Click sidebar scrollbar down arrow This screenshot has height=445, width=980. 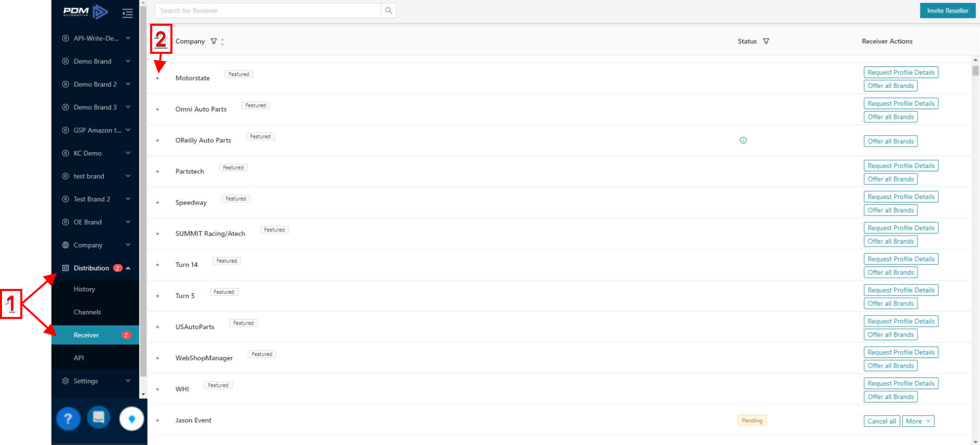pyautogui.click(x=143, y=394)
